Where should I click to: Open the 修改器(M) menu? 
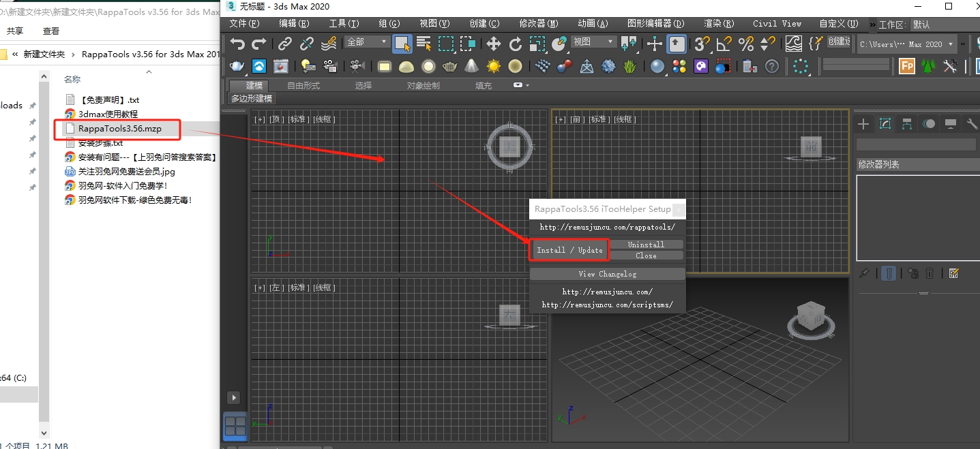pos(539,23)
